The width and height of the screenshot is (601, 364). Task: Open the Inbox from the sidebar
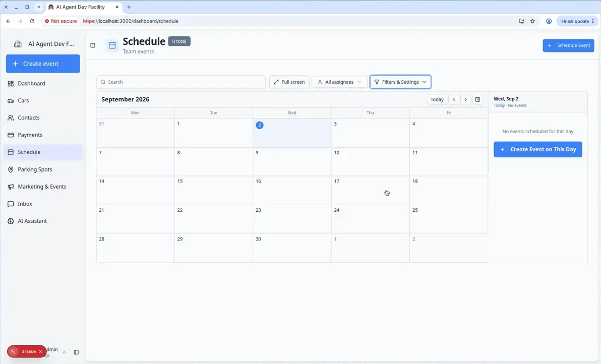pyautogui.click(x=43, y=204)
